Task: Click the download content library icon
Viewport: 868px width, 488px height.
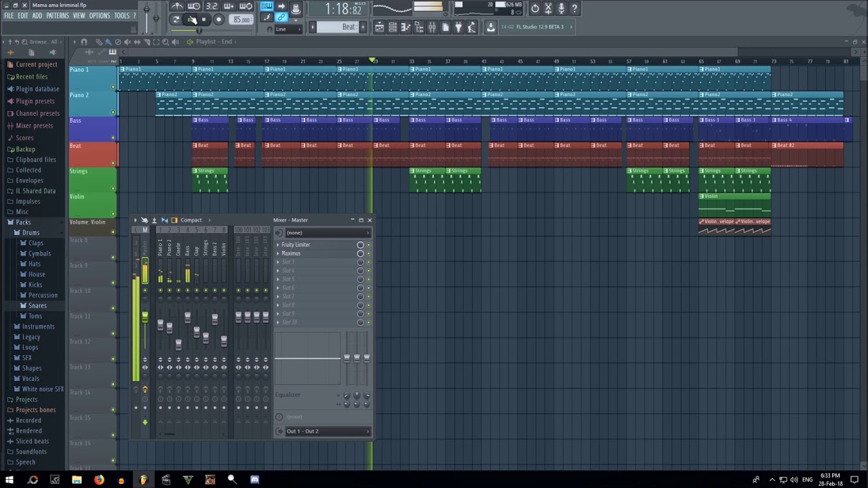Action: click(x=491, y=27)
